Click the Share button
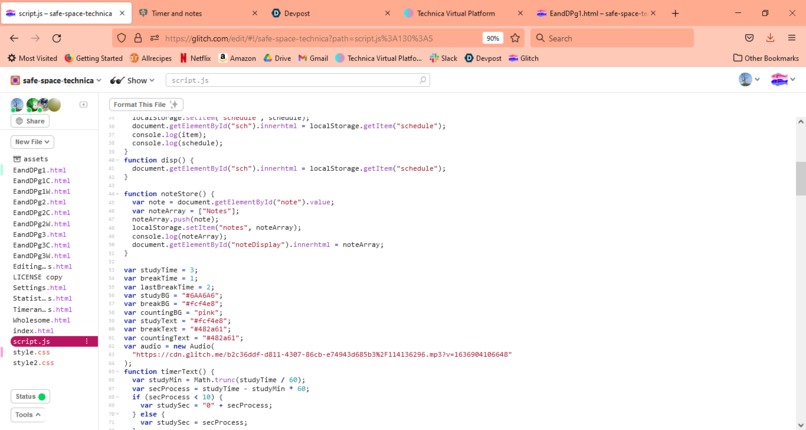The width and height of the screenshot is (806, 430). tap(30, 121)
